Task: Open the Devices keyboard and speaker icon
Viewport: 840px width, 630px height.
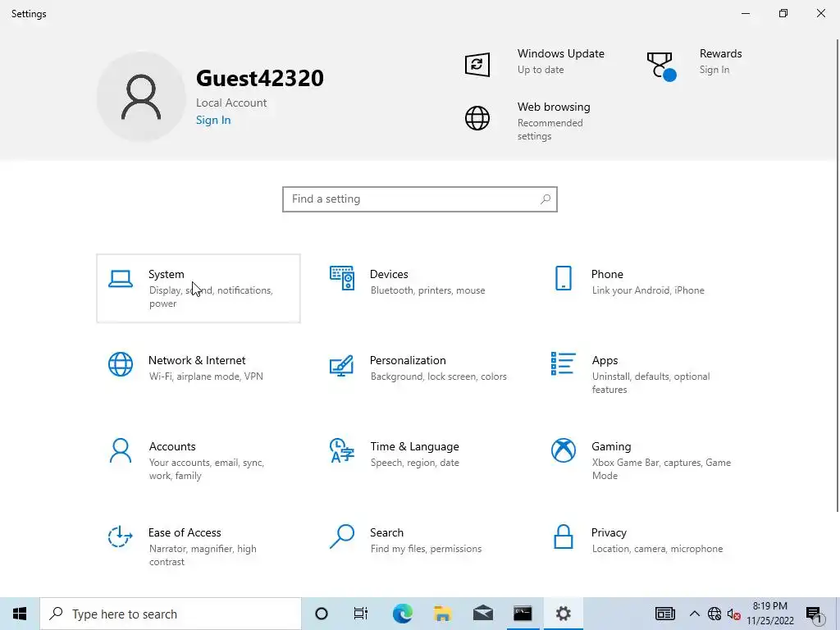Action: click(342, 278)
